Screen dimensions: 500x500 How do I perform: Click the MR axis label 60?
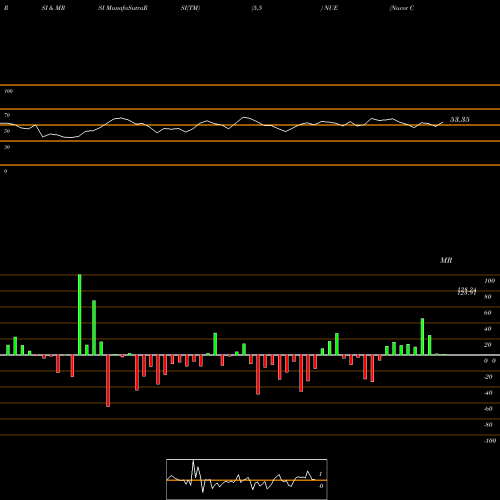pos(488,313)
